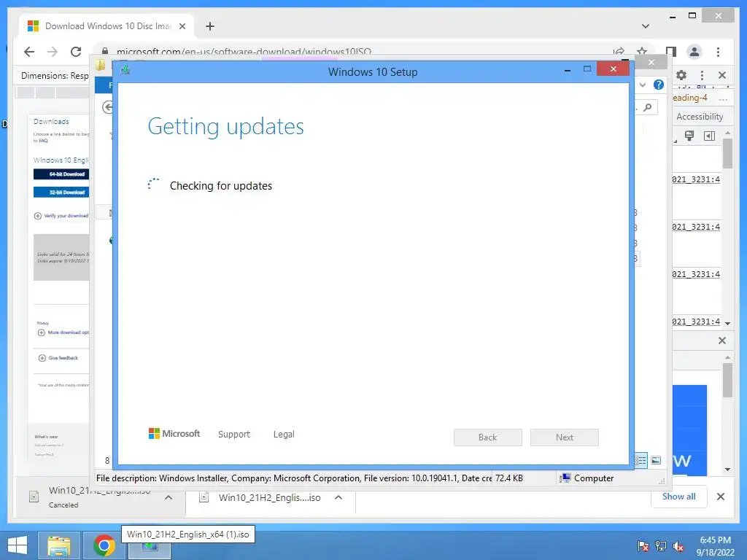Screen dimensions: 747x560
Task: Open DevTools settings gear
Action: (x=681, y=75)
